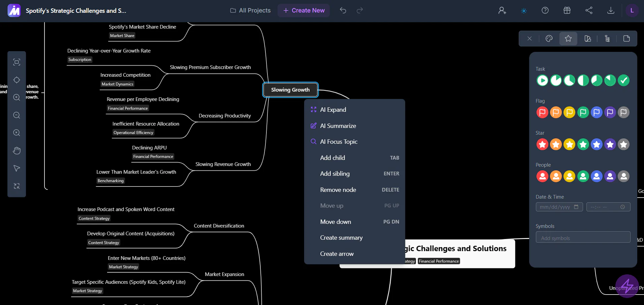This screenshot has height=305, width=644.
Task: Choose AI Summarize from context menu
Action: 355,126
